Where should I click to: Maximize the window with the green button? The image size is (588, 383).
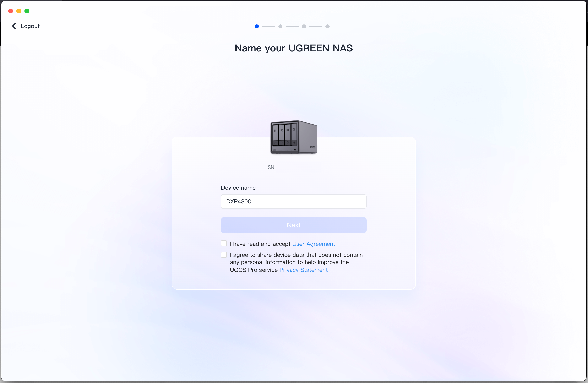27,11
